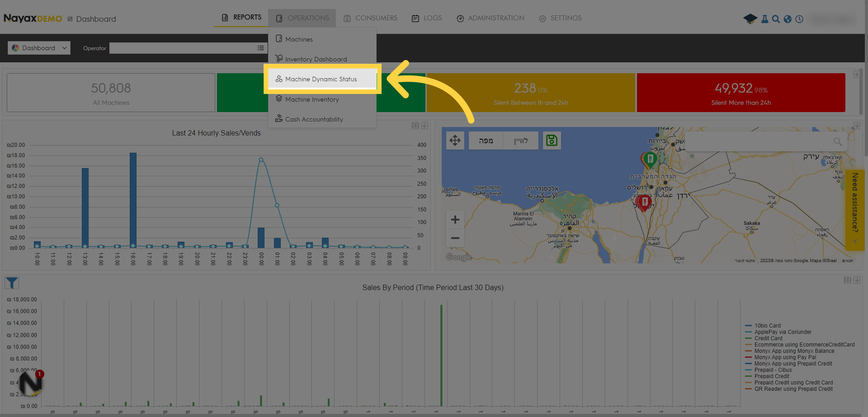868x417 pixels.
Task: Zoom in on the map
Action: (455, 220)
